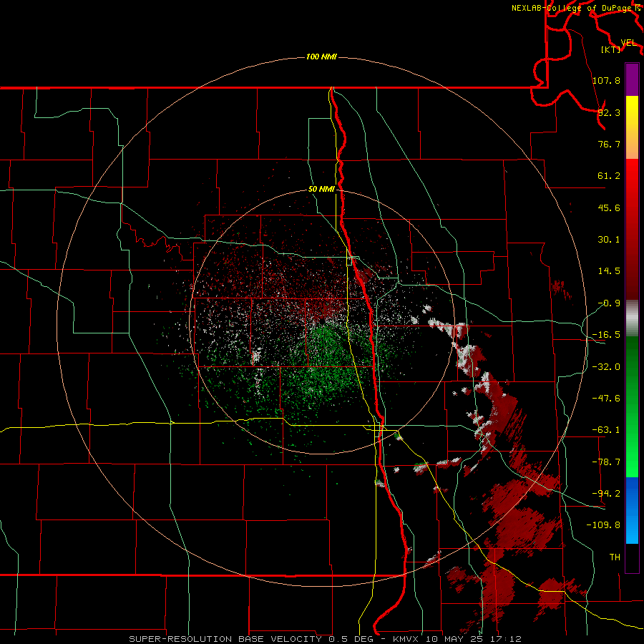Click the [KT] units label
This screenshot has height=644, width=644.
coord(611,49)
